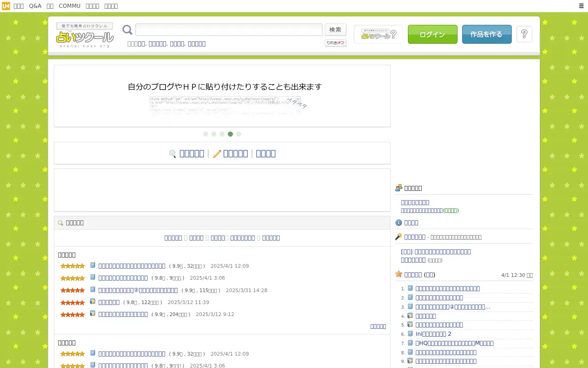Open the hamburger menu in the top bar
The width and height of the screenshot is (588, 368).
581,6
